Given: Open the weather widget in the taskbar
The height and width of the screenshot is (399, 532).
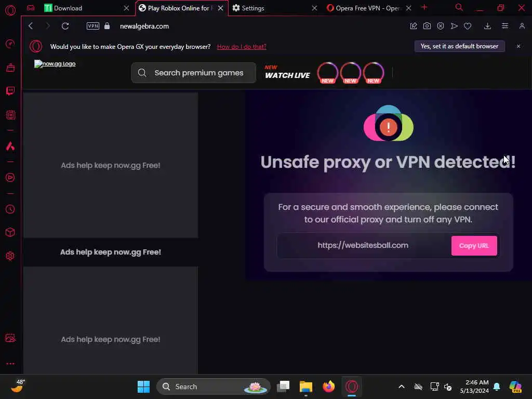Looking at the screenshot, I should (18, 386).
